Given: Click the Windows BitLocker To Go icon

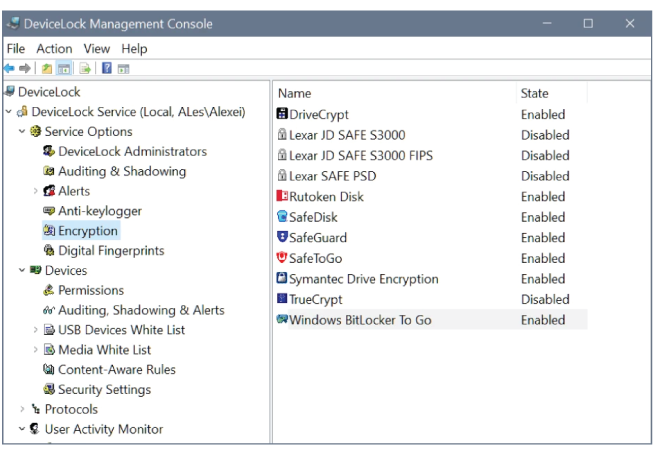Looking at the screenshot, I should pyautogui.click(x=282, y=319).
